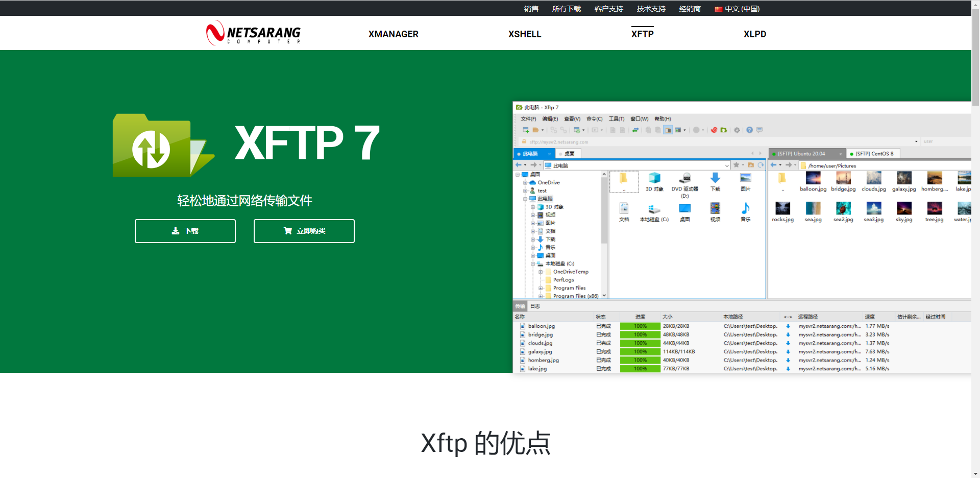
Task: Open the 技术支持 technical support link
Action: tap(651, 9)
